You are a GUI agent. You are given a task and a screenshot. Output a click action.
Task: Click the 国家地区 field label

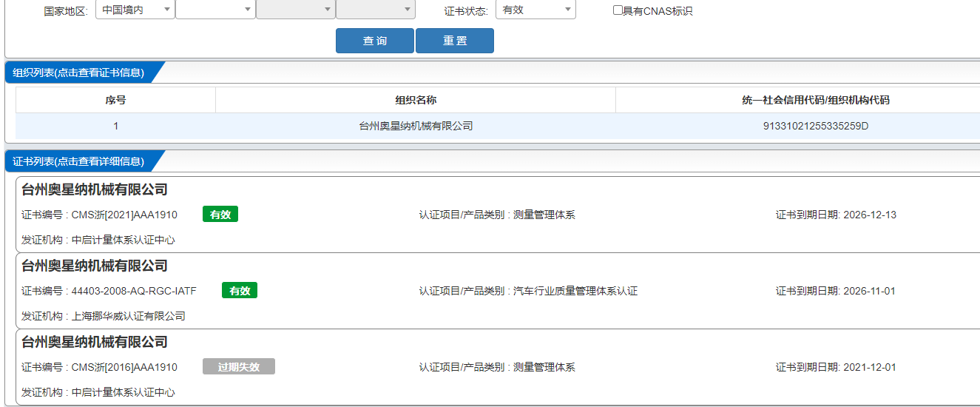pos(66,11)
